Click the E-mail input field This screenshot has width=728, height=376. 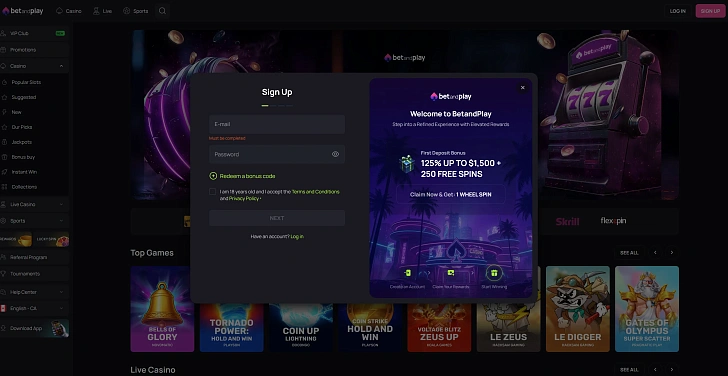coord(277,124)
